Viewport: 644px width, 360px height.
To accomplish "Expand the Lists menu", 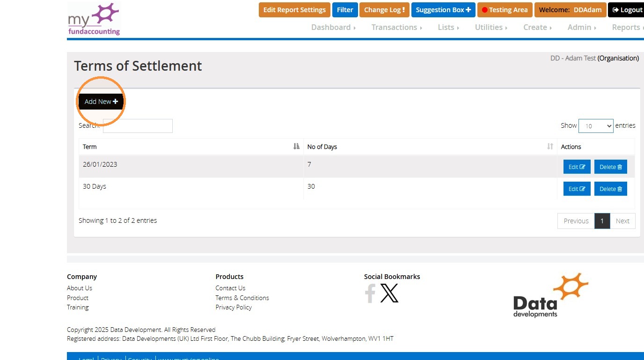I will [448, 27].
